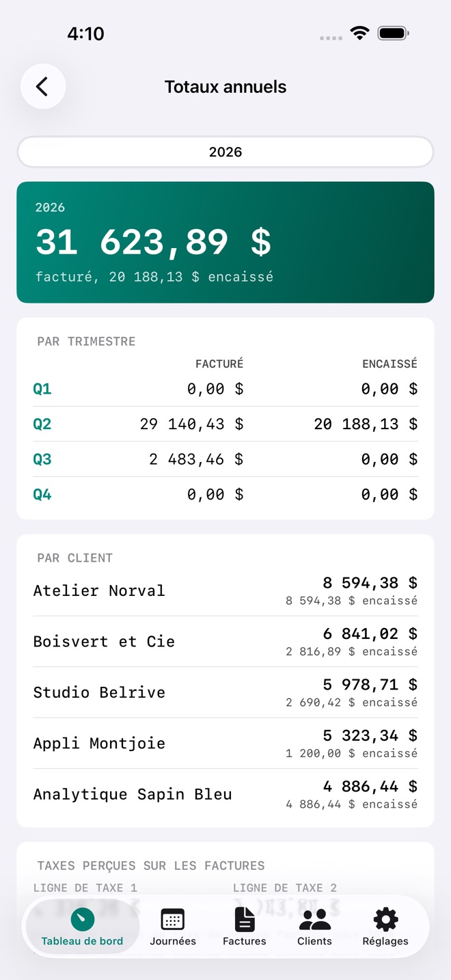The height and width of the screenshot is (980, 451).
Task: Switch to the Factures tab
Action: (245, 927)
